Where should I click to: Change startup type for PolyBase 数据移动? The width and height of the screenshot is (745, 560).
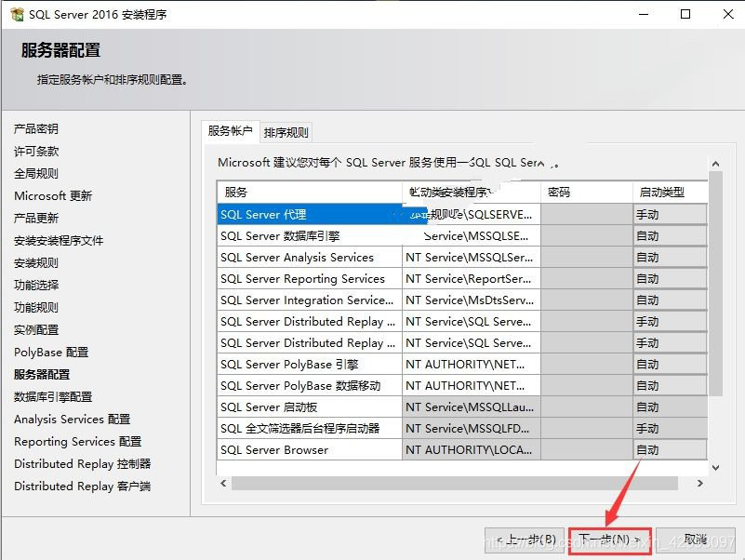tap(670, 385)
